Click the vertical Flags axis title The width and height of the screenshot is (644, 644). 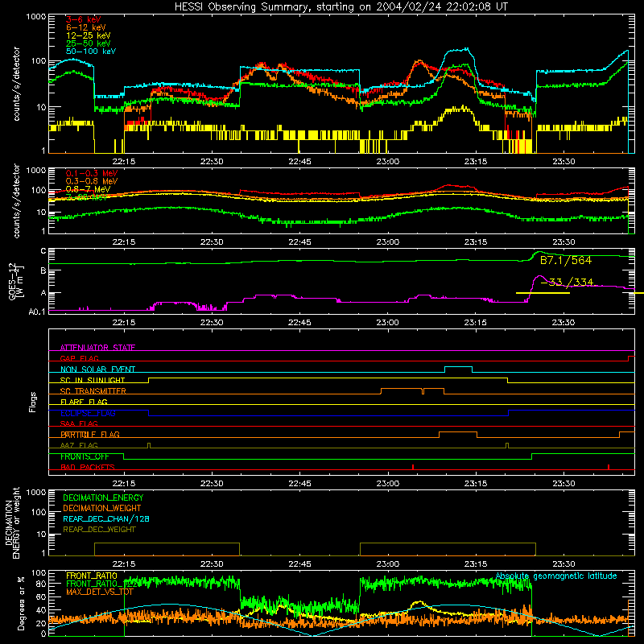tap(33, 402)
